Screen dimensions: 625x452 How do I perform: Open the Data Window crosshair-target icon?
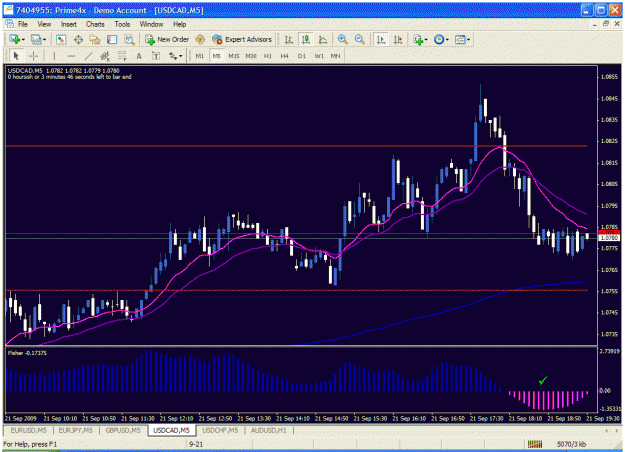tap(78, 39)
